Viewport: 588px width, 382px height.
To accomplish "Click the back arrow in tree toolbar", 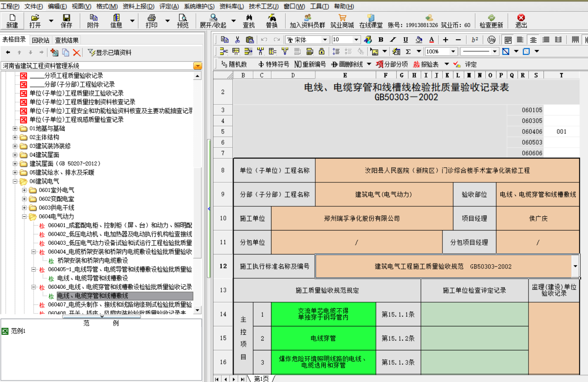I will tap(8, 52).
